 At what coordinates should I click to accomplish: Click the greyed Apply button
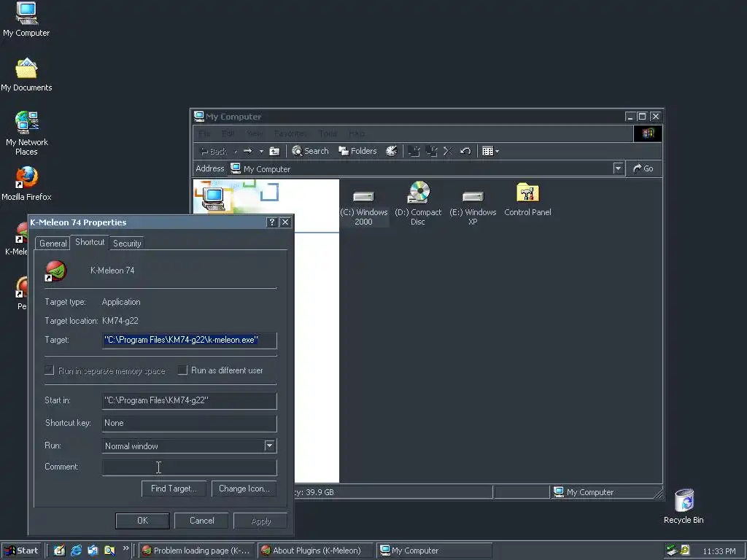(x=260, y=521)
